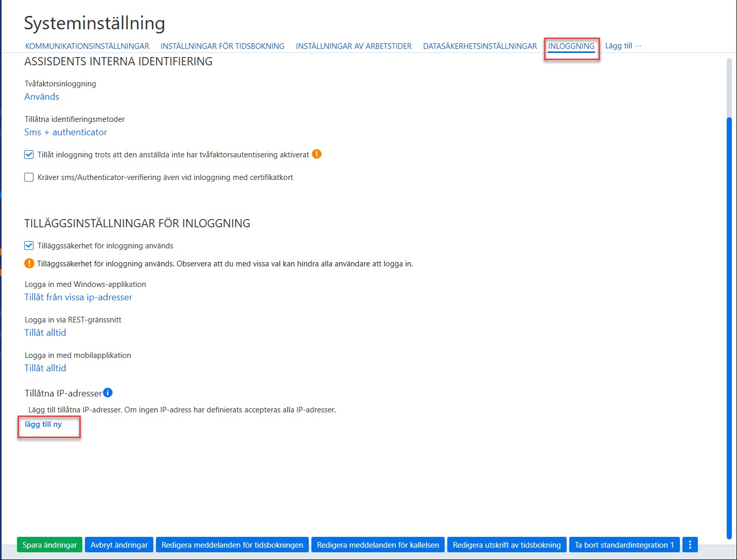Open the Tvåfaktorsinloggning 'Används' dropdown
This screenshot has width=737, height=560.
[x=42, y=97]
